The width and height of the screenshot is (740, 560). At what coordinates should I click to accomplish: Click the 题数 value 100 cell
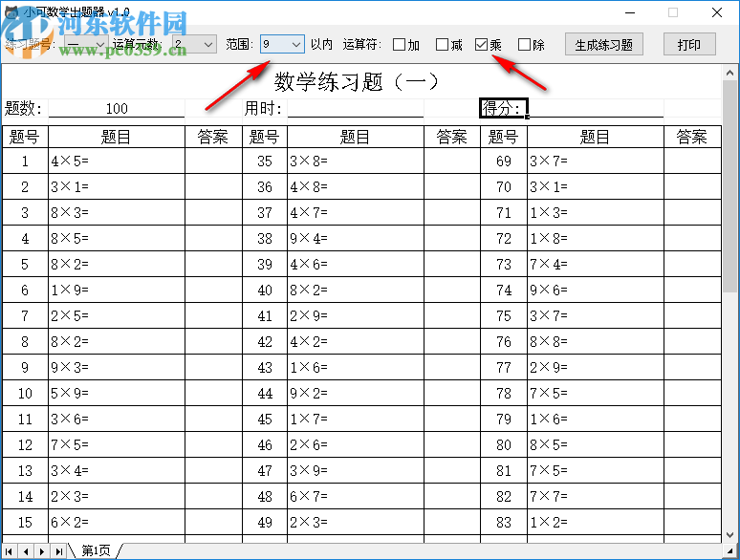click(117, 109)
